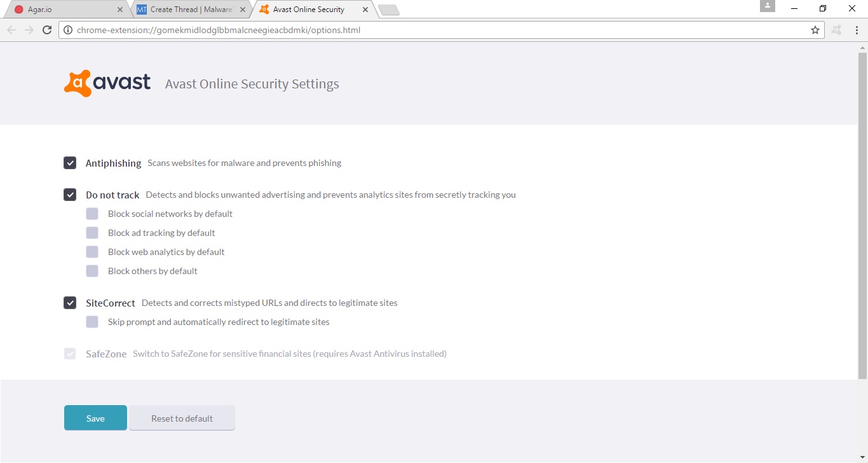The image size is (868, 463).
Task: Disable the Do not track option
Action: (x=70, y=195)
